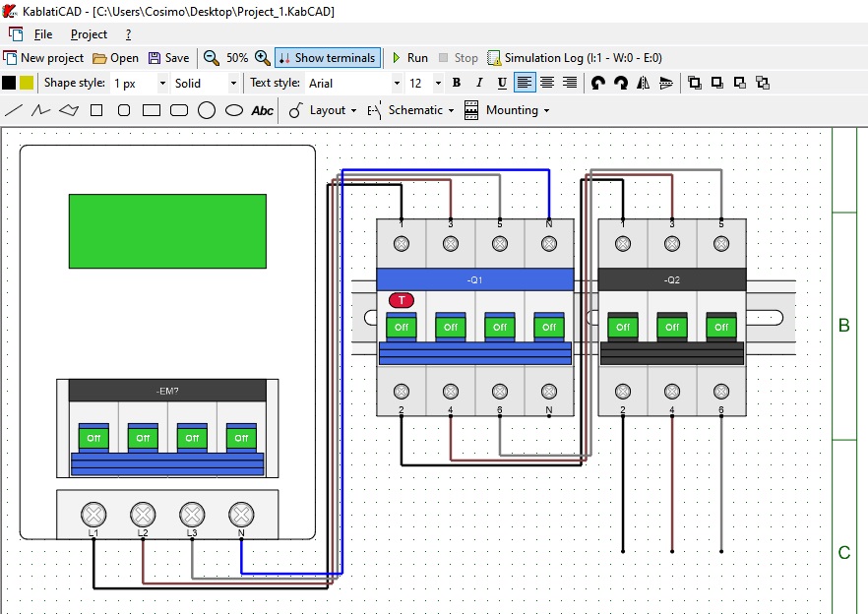Select the rounded square tool
The width and height of the screenshot is (868, 614).
click(124, 110)
